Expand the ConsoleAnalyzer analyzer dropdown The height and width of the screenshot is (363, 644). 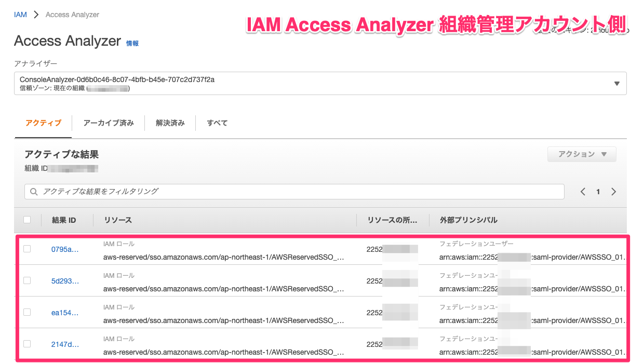(x=320, y=84)
